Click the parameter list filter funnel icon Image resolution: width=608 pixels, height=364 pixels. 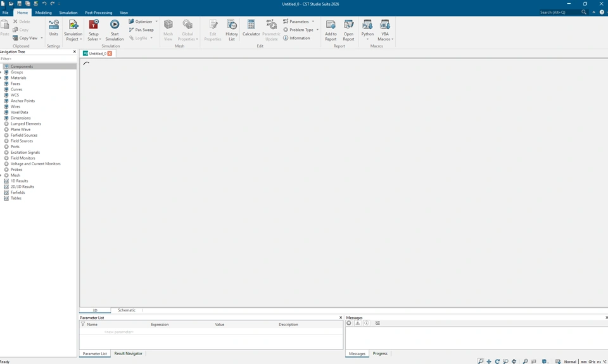(x=82, y=324)
